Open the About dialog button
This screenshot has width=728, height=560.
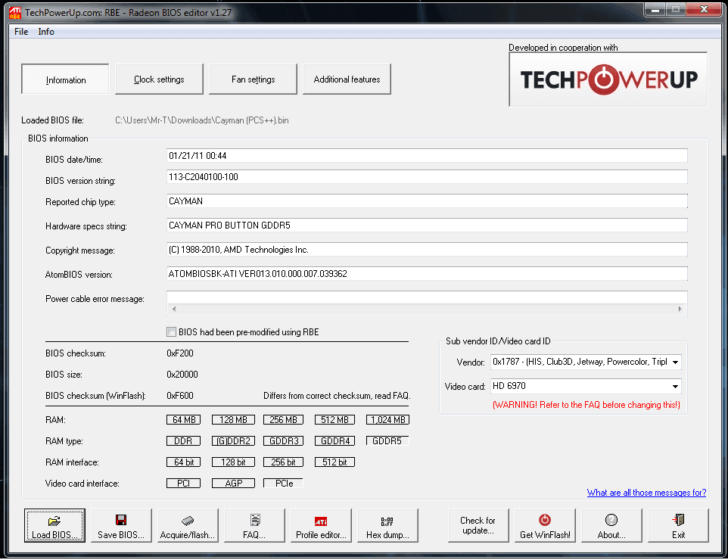(611, 525)
